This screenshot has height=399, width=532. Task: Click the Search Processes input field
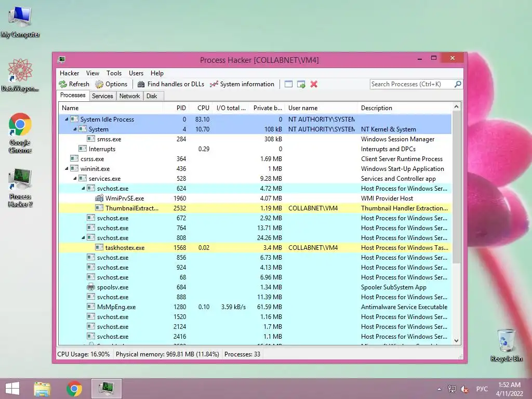point(412,84)
